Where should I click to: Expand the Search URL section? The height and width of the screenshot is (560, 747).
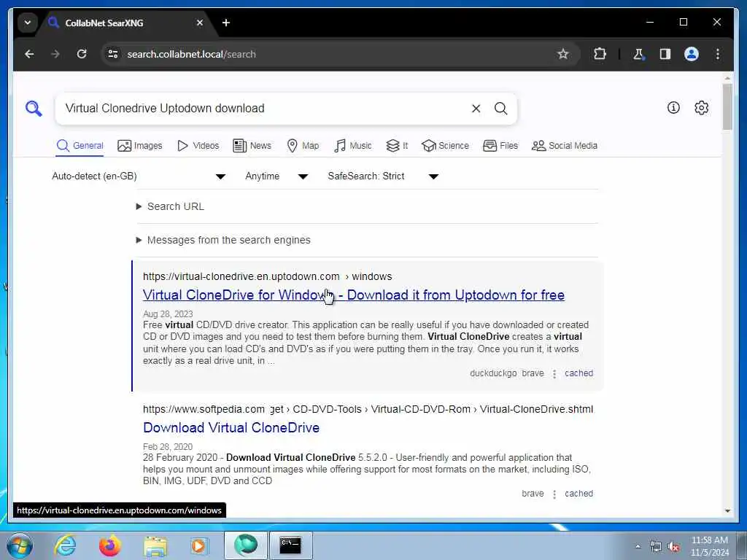pyautogui.click(x=170, y=206)
